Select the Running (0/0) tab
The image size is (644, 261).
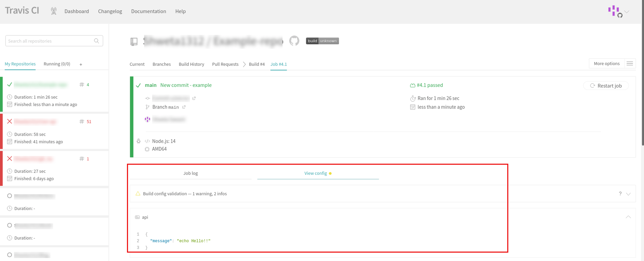click(57, 64)
